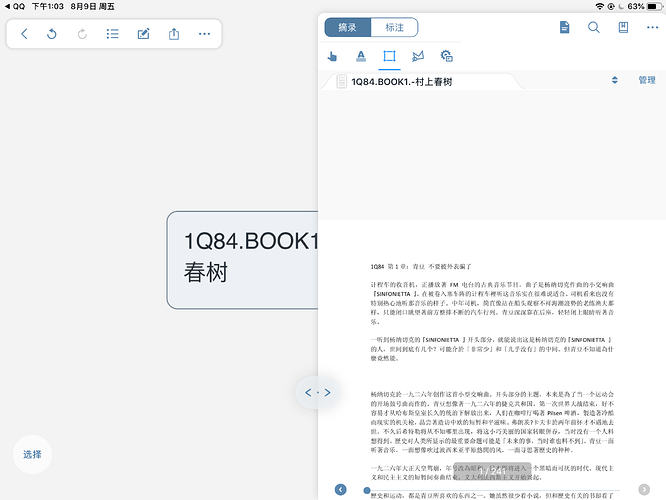Select the 1Q84.BOOK1.-村上春树 document tab
Image resolution: width=666 pixels, height=500 pixels.
(x=422, y=82)
